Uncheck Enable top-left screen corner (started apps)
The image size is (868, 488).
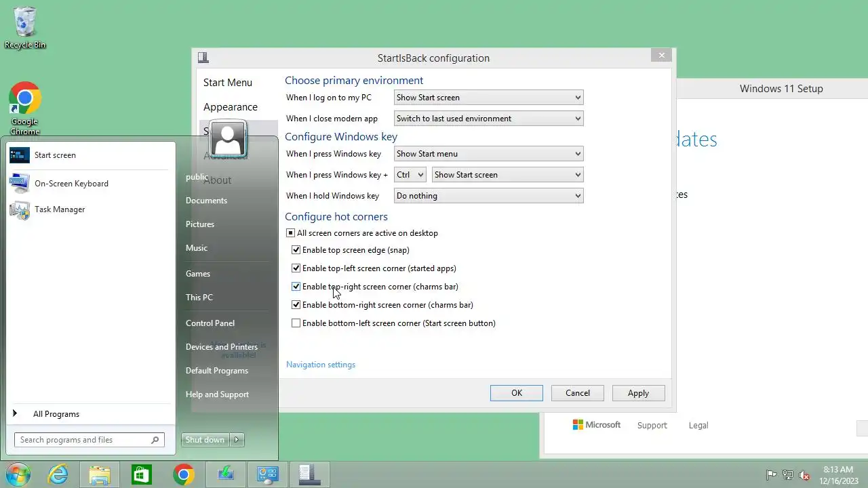click(296, 268)
